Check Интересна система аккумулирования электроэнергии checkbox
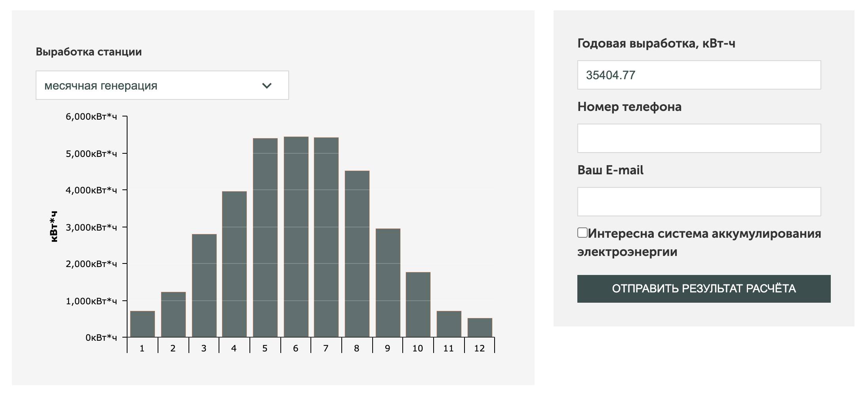 pos(582,233)
